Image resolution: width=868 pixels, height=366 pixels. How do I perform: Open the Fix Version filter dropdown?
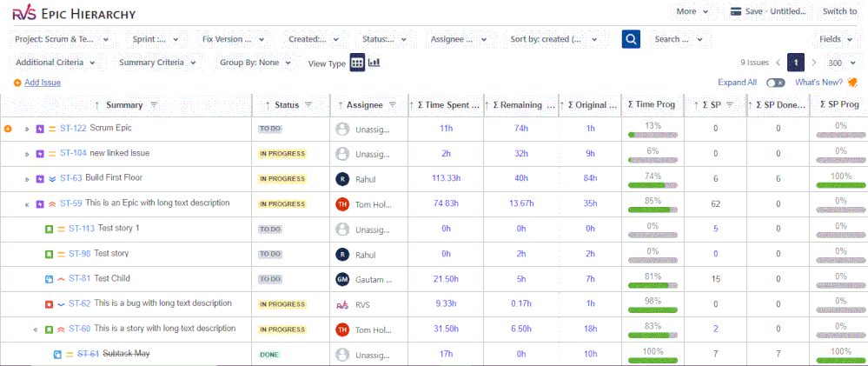tap(233, 39)
